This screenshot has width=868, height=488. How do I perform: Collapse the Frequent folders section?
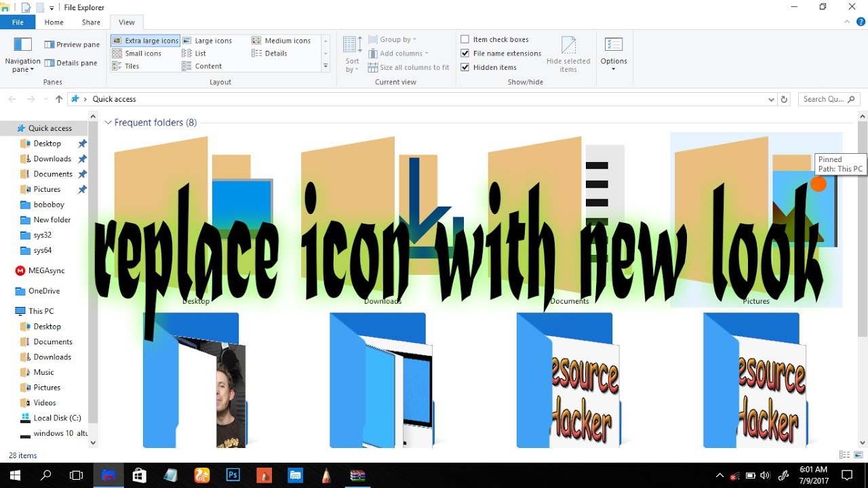108,122
